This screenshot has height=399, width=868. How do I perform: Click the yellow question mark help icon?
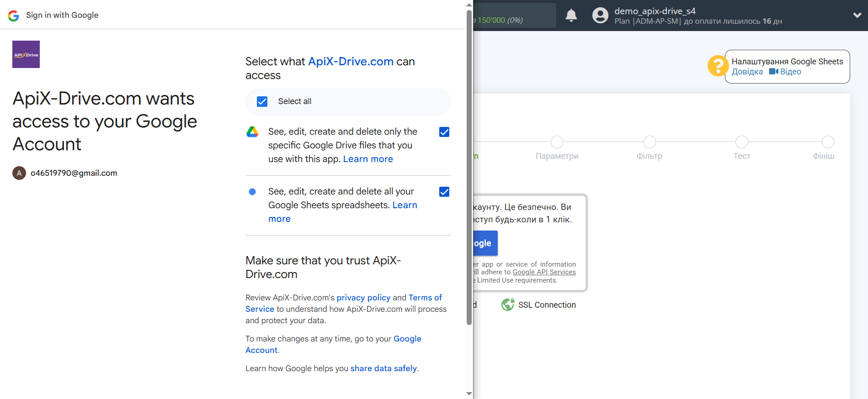[718, 66]
